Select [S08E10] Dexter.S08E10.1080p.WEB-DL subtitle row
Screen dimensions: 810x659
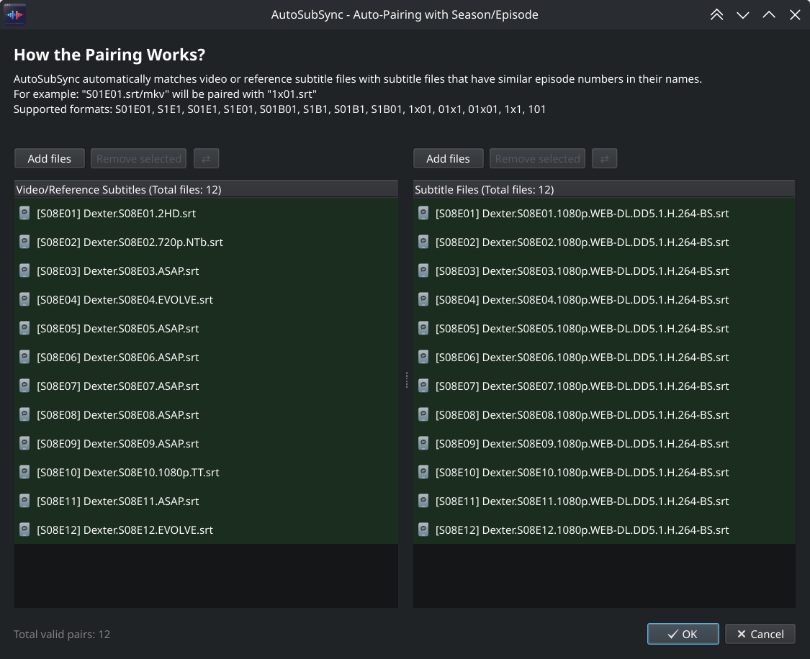click(x=604, y=472)
